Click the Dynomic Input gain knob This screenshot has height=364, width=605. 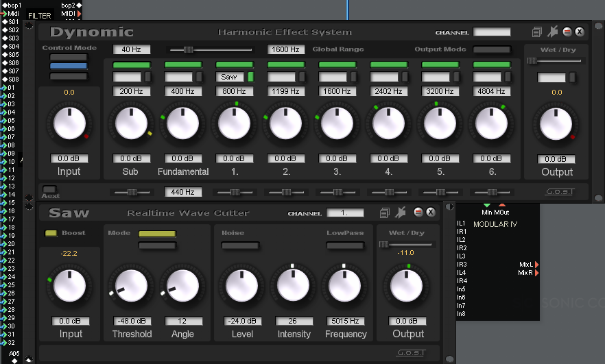coord(69,123)
